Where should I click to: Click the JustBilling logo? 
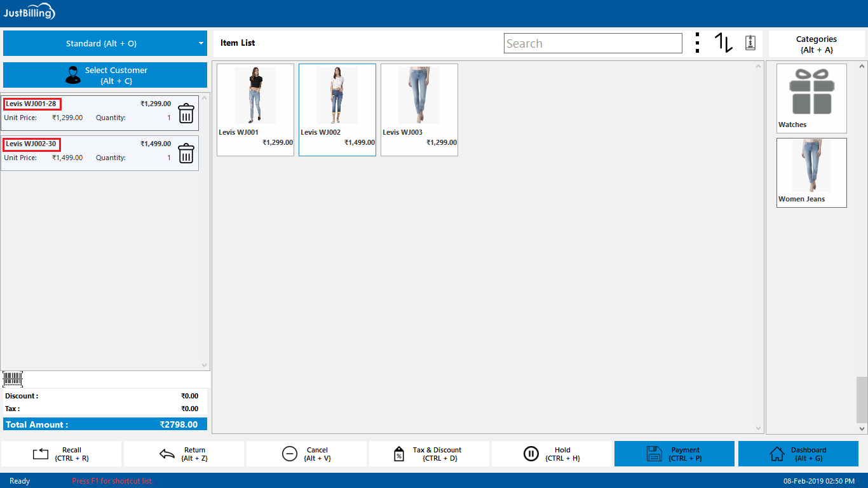29,13
